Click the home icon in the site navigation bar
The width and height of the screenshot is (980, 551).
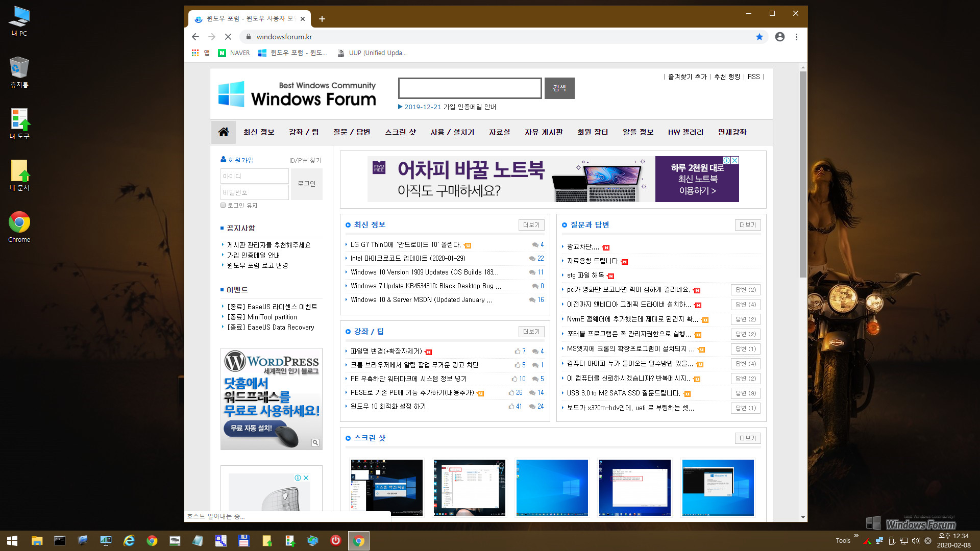tap(224, 132)
